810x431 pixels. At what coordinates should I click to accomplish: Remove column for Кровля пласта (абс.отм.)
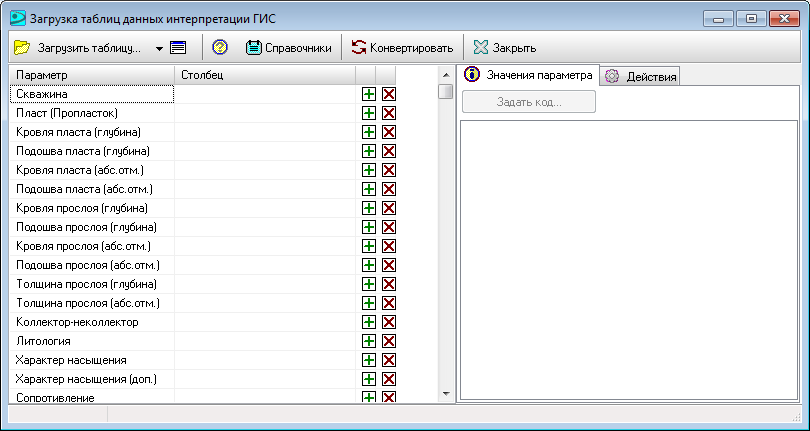[x=389, y=170]
